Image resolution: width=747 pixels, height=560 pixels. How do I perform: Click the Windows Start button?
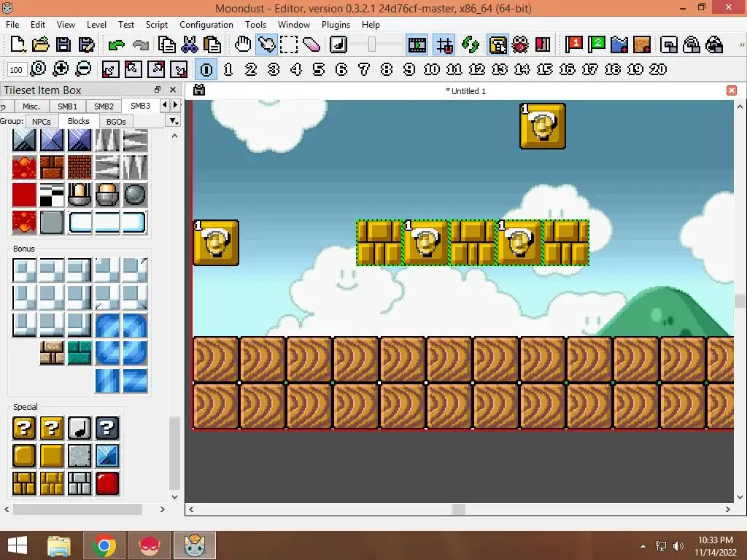pos(18,545)
